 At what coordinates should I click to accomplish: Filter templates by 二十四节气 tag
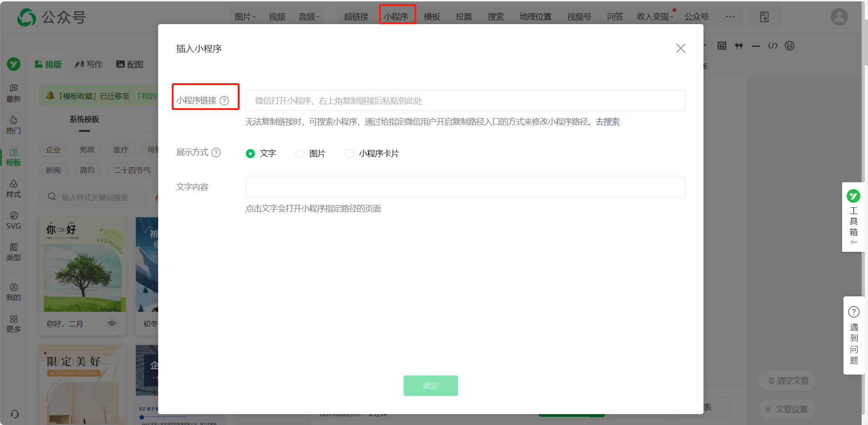click(x=132, y=170)
